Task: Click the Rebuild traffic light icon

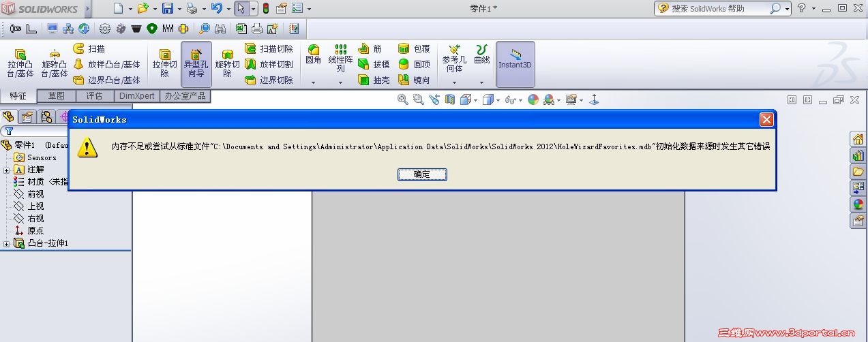Action: click(x=265, y=8)
